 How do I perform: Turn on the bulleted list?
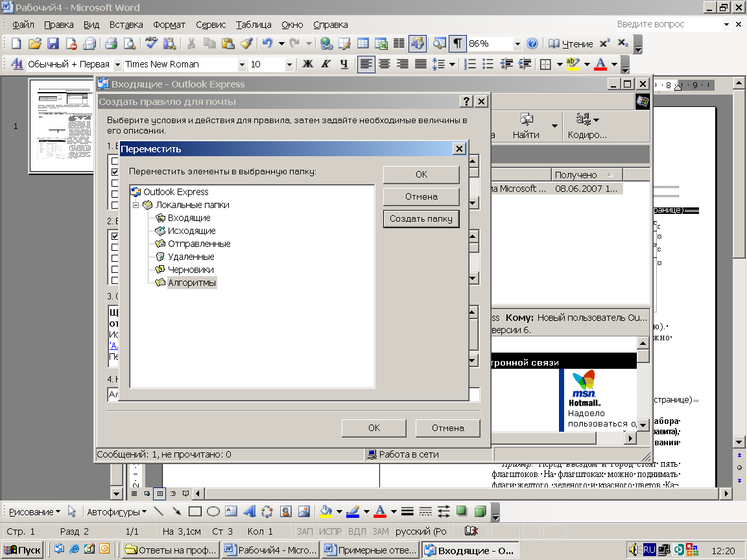pyautogui.click(x=488, y=64)
